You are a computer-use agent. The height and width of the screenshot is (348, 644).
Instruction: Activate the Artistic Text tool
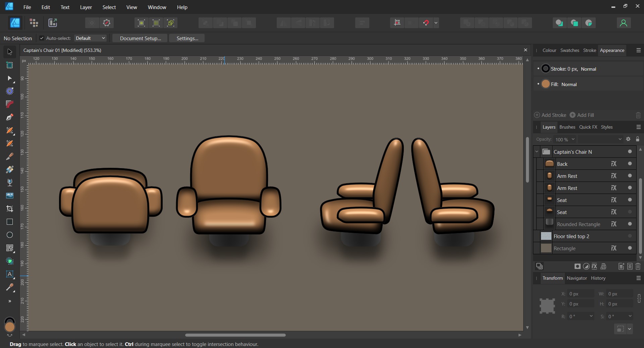pos(10,274)
